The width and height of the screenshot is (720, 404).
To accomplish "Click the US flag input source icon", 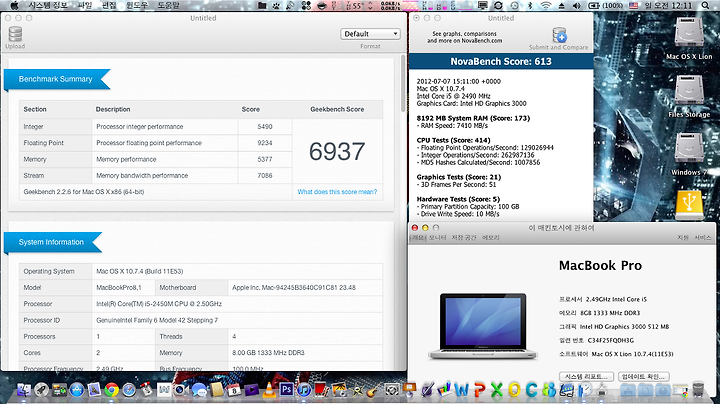I will pyautogui.click(x=634, y=6).
